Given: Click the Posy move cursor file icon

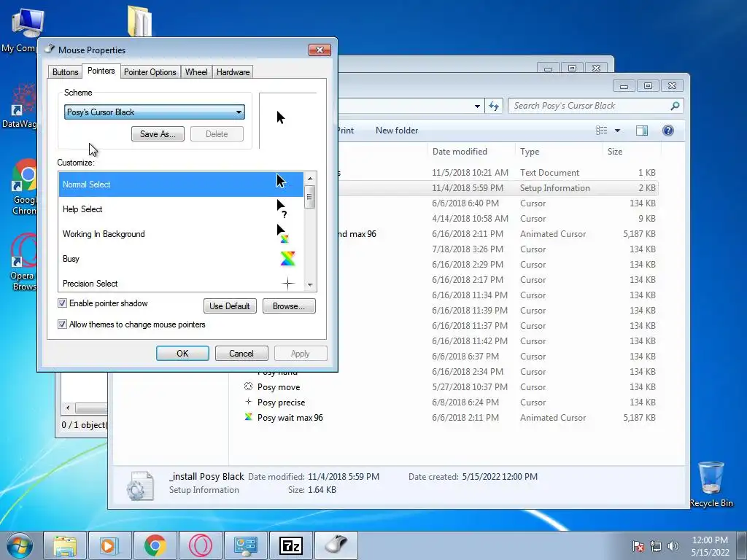Looking at the screenshot, I should pyautogui.click(x=248, y=386).
